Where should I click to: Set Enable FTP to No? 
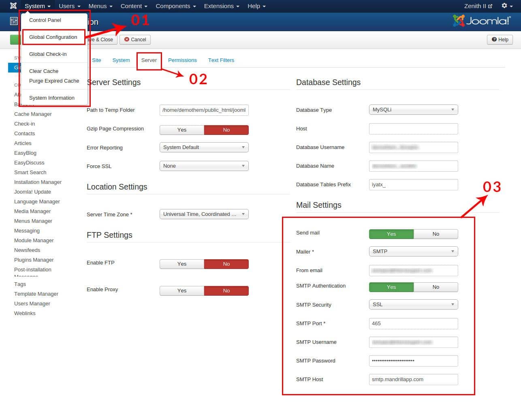(x=226, y=264)
